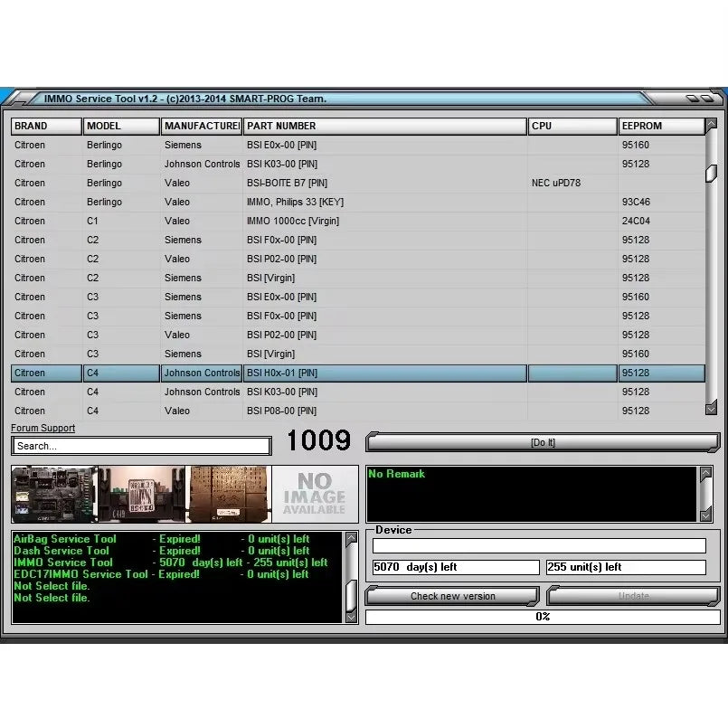Click the NO IMAGE AVAILABLE placeholder
Image resolution: width=728 pixels, height=728 pixels.
tap(314, 494)
